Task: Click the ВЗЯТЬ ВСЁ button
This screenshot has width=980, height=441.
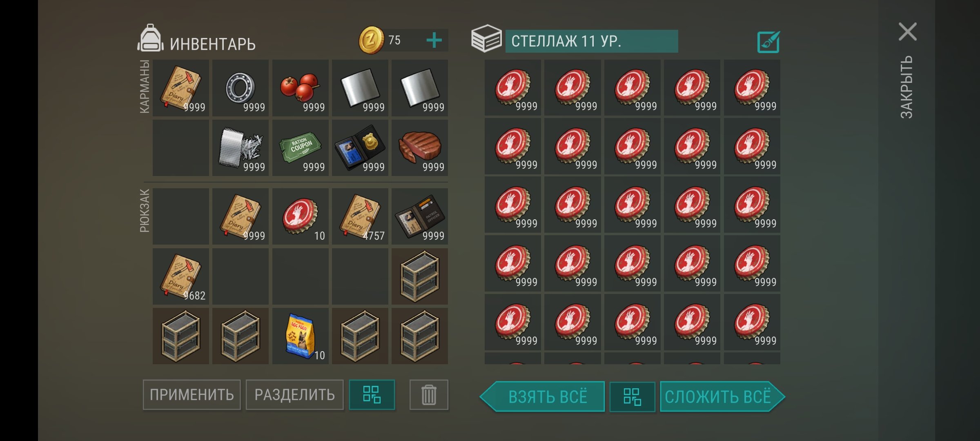Action: tap(543, 397)
